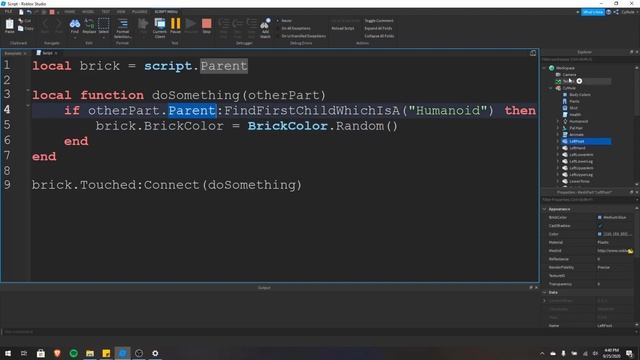Open the FILE menu

[8, 12]
